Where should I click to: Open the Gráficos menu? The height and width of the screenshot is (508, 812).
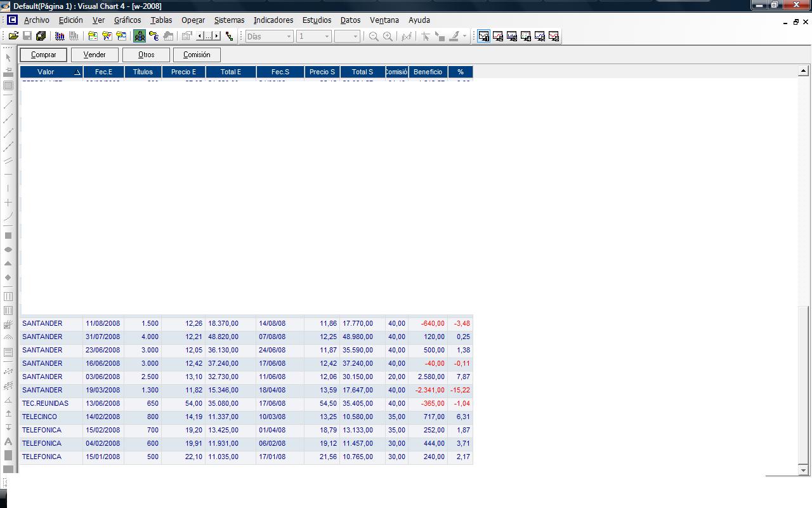pos(128,20)
